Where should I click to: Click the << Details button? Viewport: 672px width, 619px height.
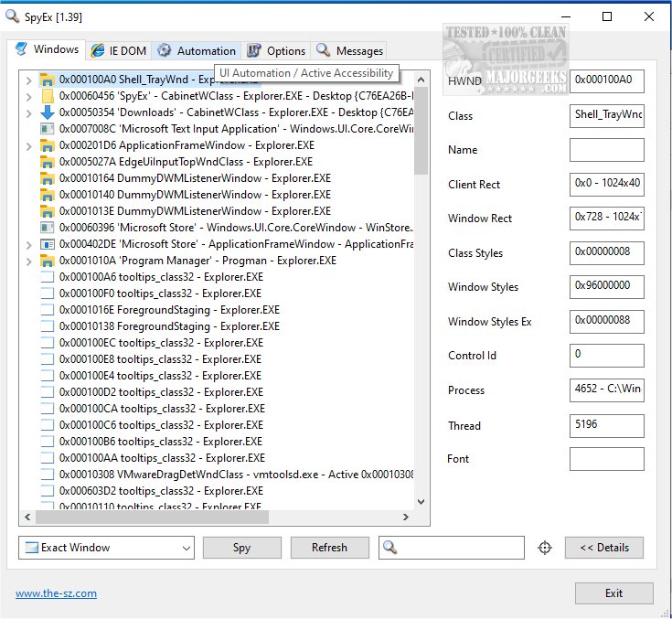tap(603, 548)
